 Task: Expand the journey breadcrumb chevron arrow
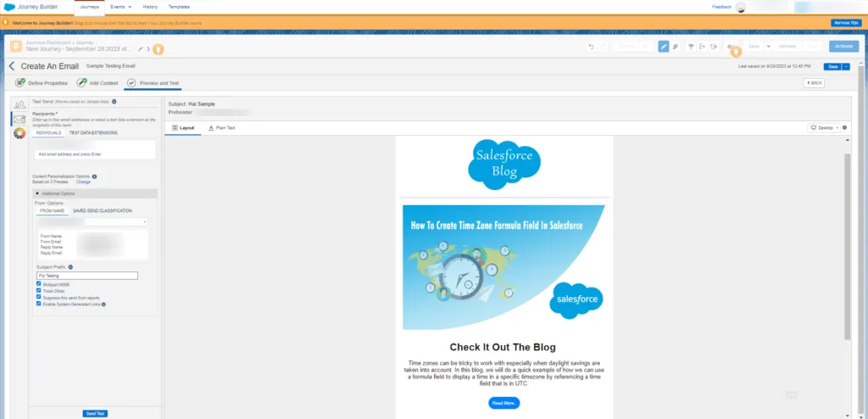[x=147, y=49]
